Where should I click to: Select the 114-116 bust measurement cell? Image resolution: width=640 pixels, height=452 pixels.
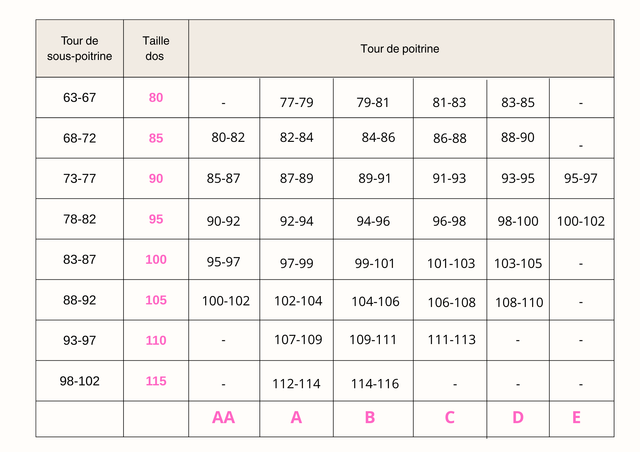(375, 384)
